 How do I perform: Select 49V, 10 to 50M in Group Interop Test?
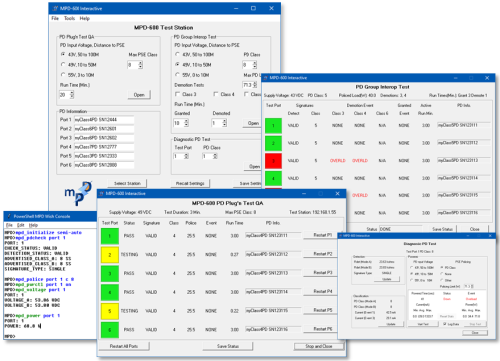(177, 65)
